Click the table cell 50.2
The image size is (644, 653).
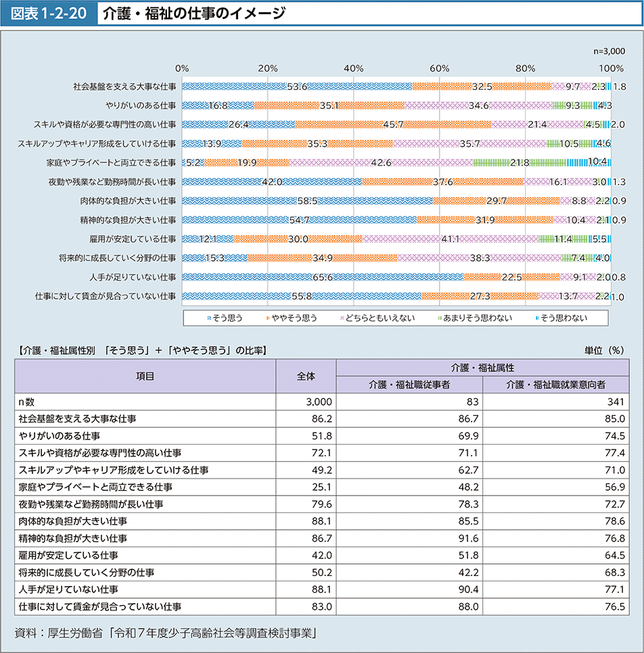(x=322, y=573)
